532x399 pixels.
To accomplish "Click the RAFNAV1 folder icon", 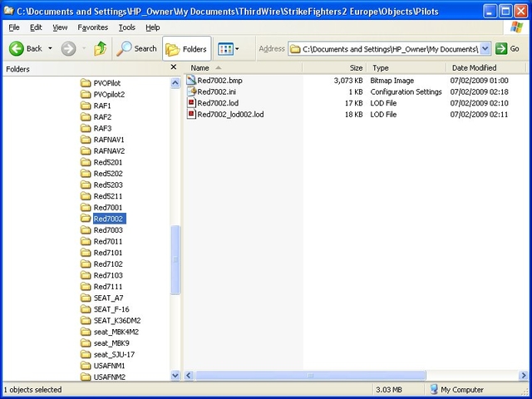I will (86, 140).
